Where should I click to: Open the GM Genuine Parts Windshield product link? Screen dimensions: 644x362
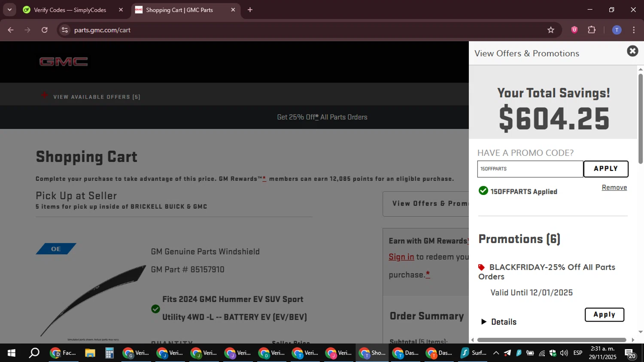tap(205, 252)
